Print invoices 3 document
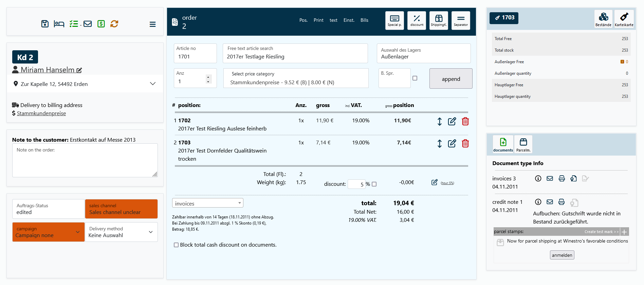 click(x=562, y=178)
